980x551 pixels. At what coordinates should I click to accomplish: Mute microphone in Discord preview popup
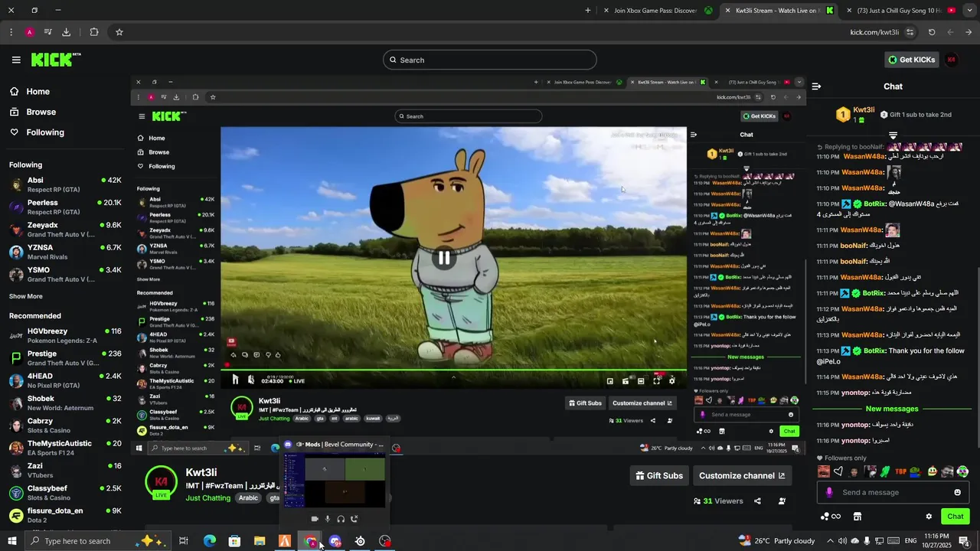point(328,519)
